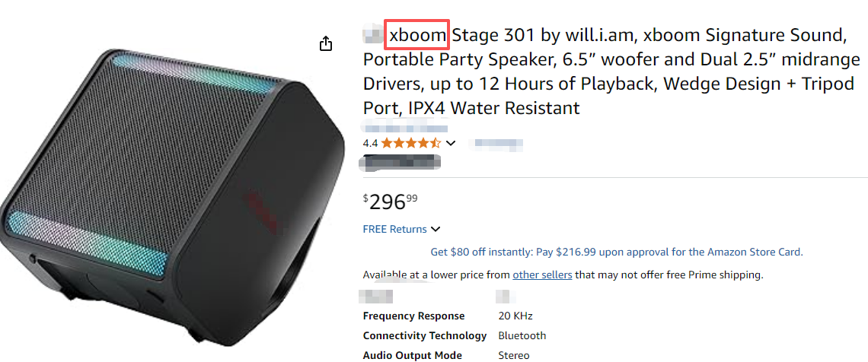Click the Stereo output mode value

click(x=514, y=355)
